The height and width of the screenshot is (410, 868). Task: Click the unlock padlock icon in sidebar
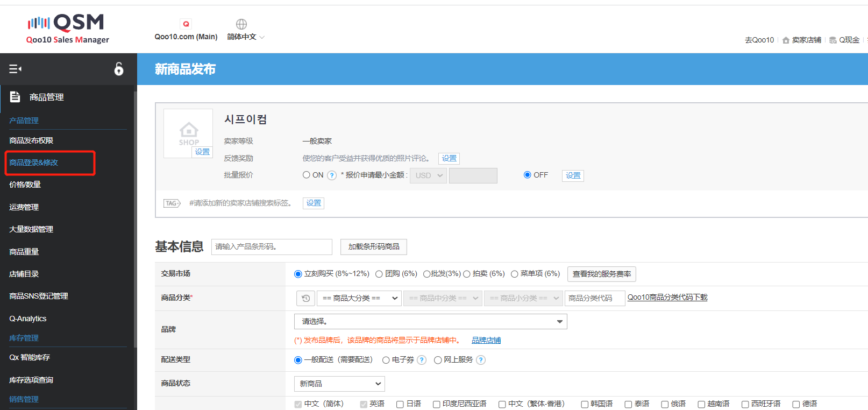click(119, 69)
